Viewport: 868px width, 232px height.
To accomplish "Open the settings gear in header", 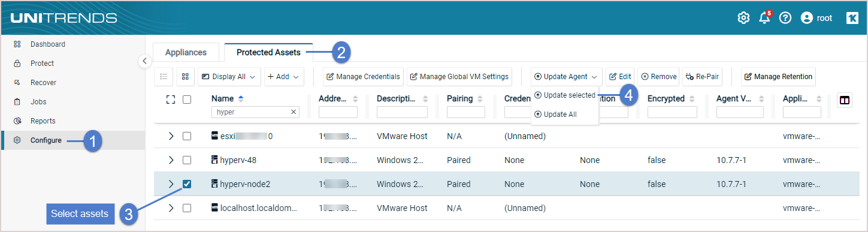I will click(x=743, y=18).
